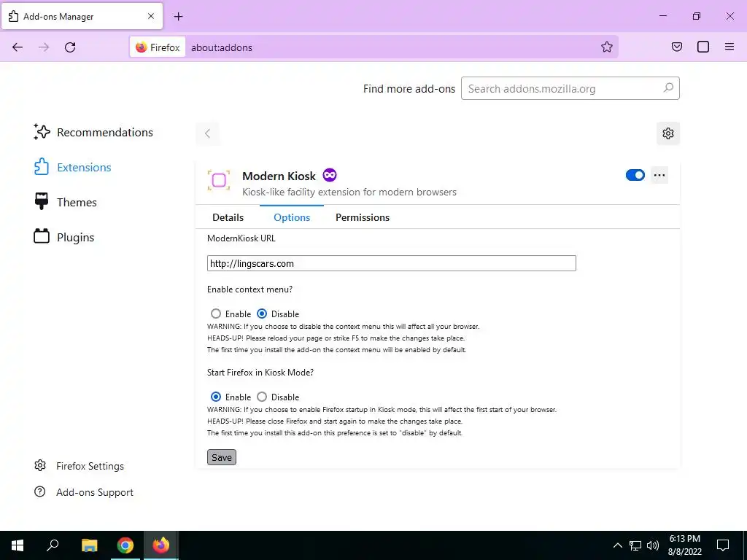Click the search magnifier in the add-ons search box
Image resolution: width=747 pixels, height=560 pixels.
click(x=668, y=88)
